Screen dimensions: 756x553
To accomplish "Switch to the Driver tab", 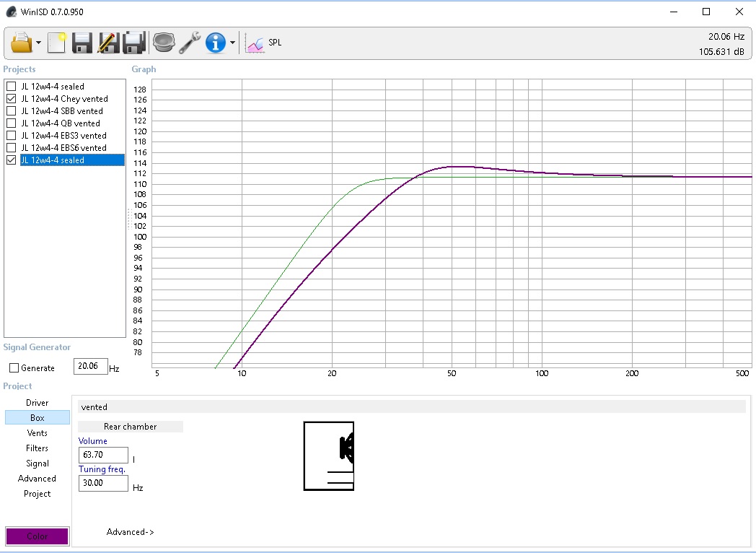I will [x=37, y=402].
